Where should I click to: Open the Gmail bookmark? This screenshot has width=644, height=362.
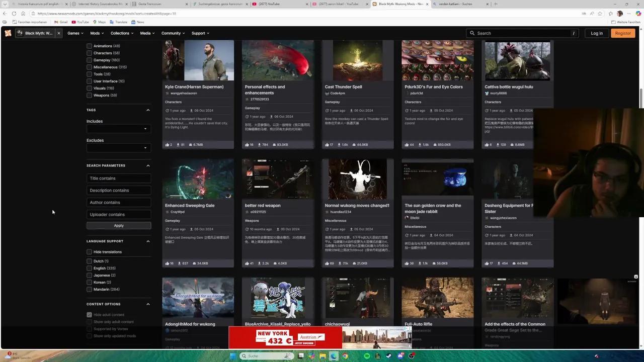(x=61, y=22)
